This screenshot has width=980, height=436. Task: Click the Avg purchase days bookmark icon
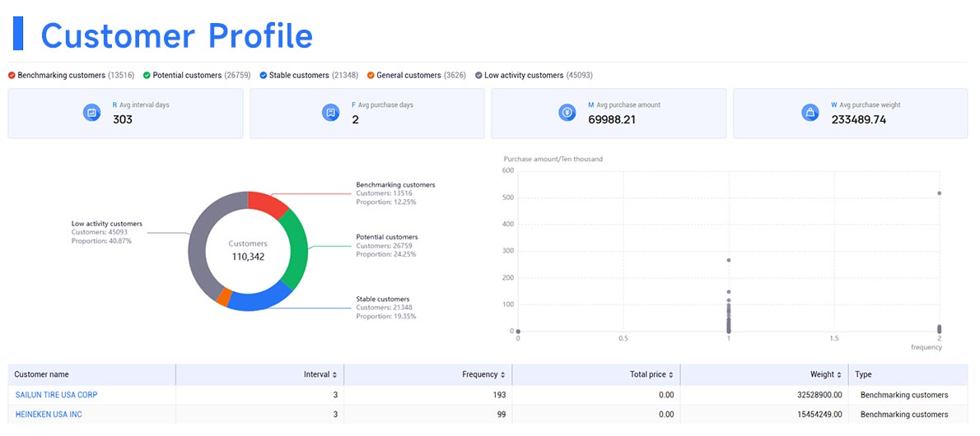pyautogui.click(x=329, y=113)
